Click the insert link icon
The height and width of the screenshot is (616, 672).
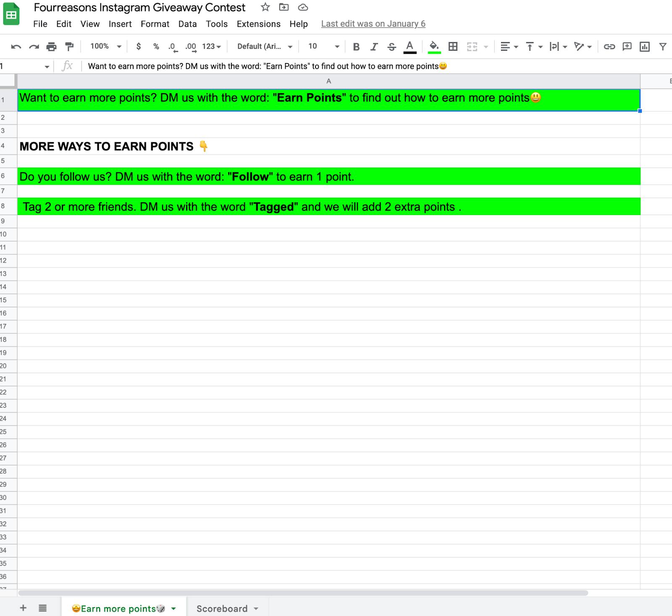[x=609, y=47]
